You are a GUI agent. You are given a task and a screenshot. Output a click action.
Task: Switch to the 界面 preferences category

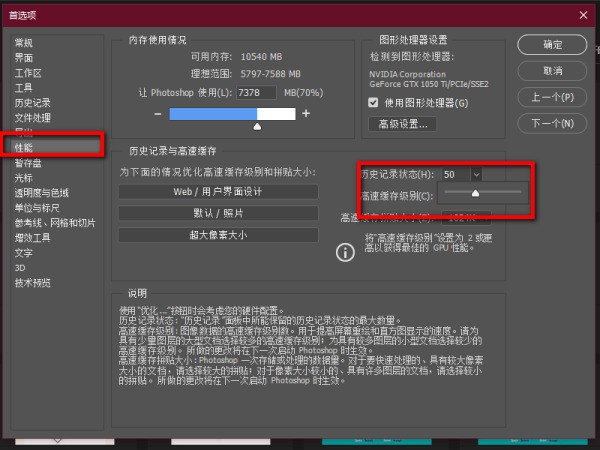click(x=23, y=58)
